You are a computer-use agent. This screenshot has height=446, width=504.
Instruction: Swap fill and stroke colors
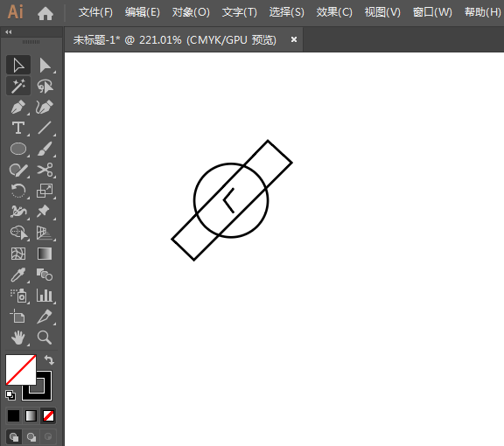pos(49,360)
